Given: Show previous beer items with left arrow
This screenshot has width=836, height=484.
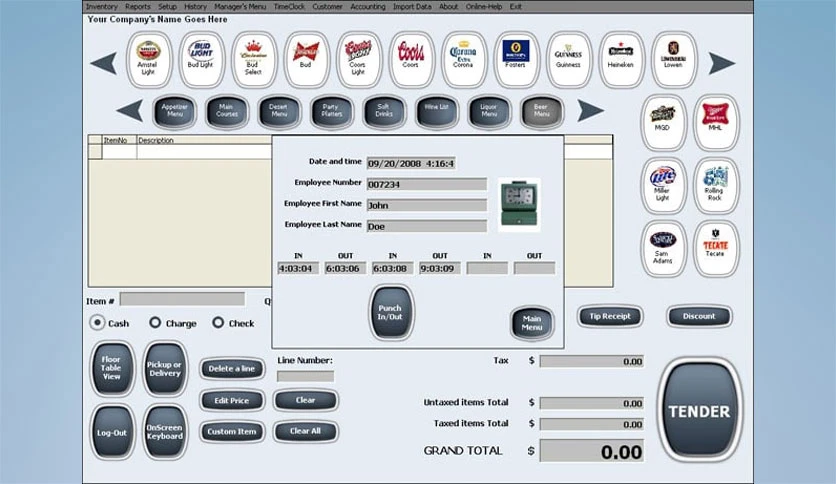Looking at the screenshot, I should [x=103, y=63].
